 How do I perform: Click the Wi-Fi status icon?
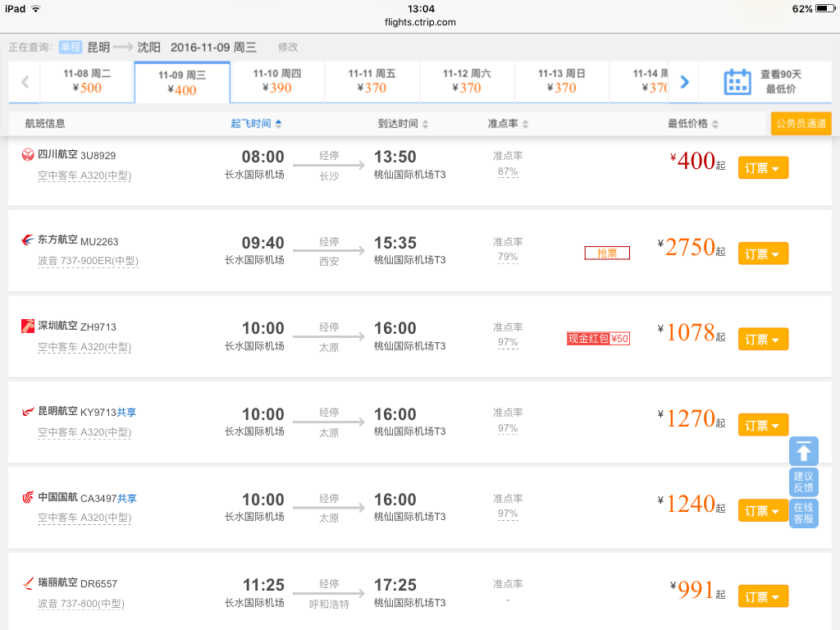click(x=35, y=8)
